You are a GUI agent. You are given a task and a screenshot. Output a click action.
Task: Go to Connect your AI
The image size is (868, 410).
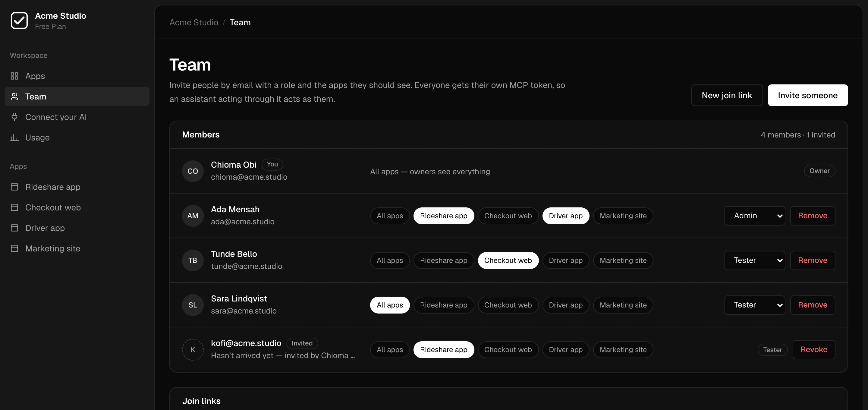tap(77, 117)
